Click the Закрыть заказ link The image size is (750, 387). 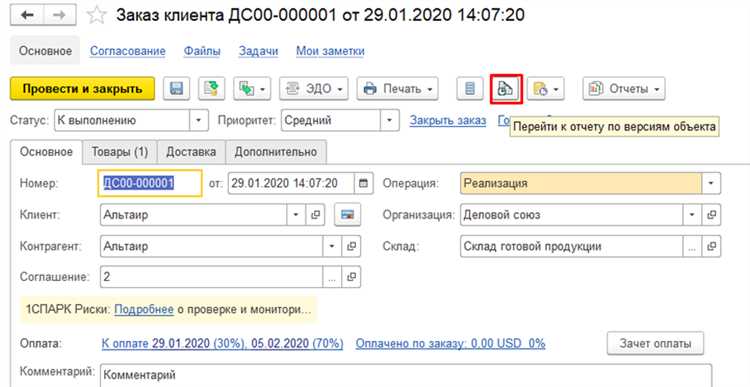[x=448, y=120]
